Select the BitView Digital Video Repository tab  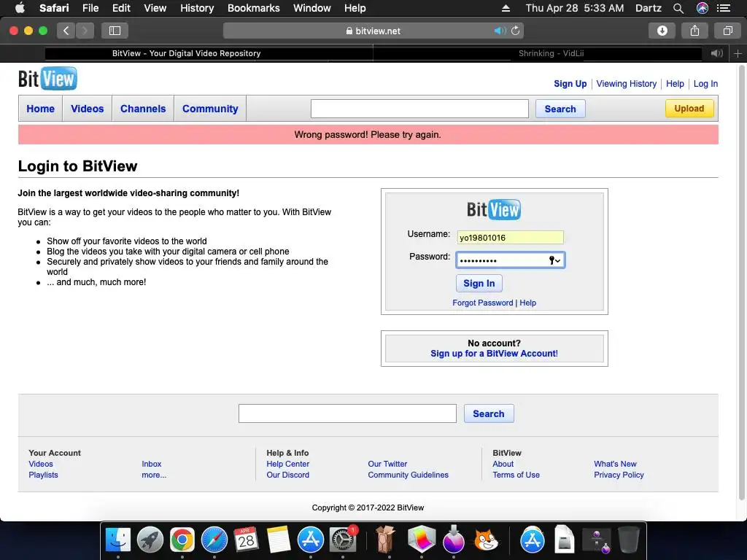[186, 53]
